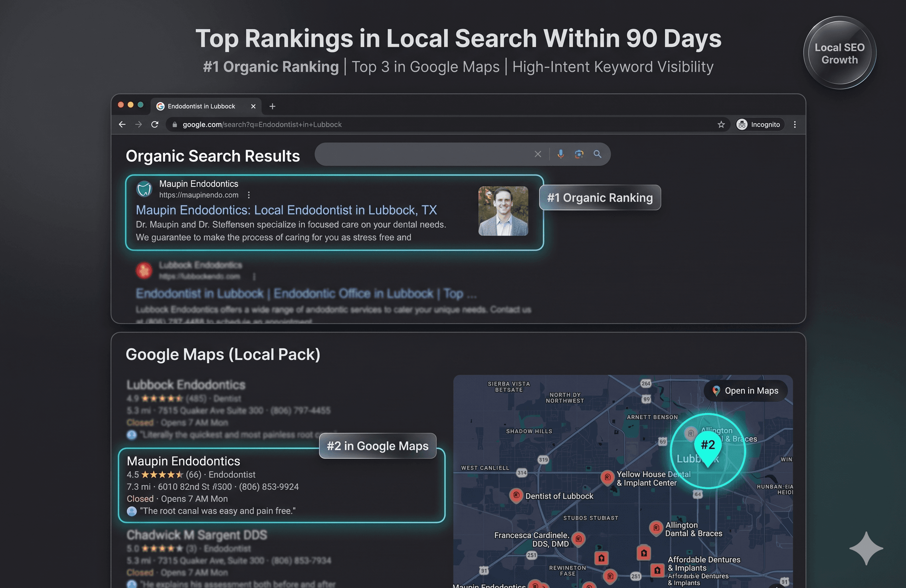
Task: Open a new tab with the plus button
Action: click(x=272, y=106)
